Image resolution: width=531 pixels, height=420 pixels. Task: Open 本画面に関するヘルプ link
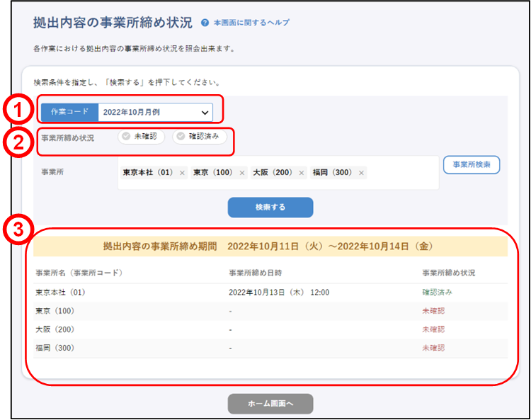[x=251, y=23]
